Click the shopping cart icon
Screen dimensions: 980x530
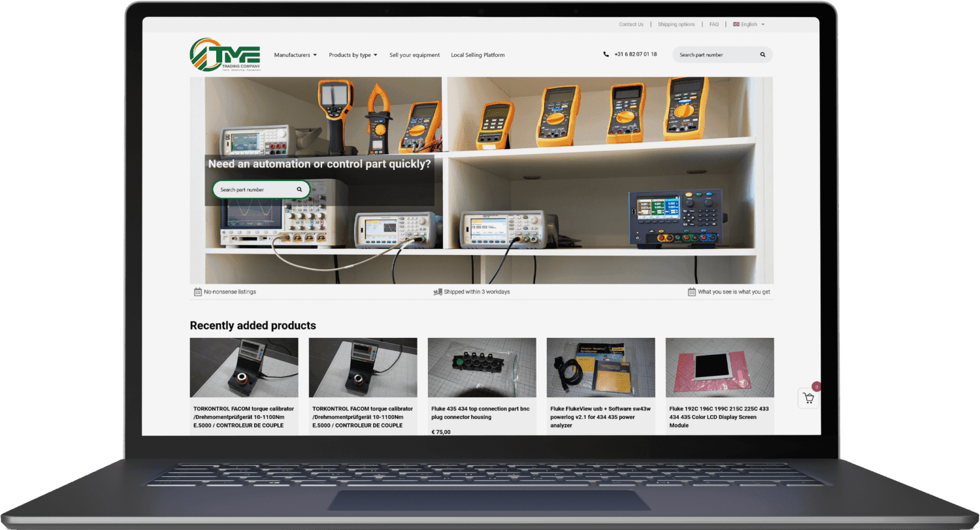808,398
